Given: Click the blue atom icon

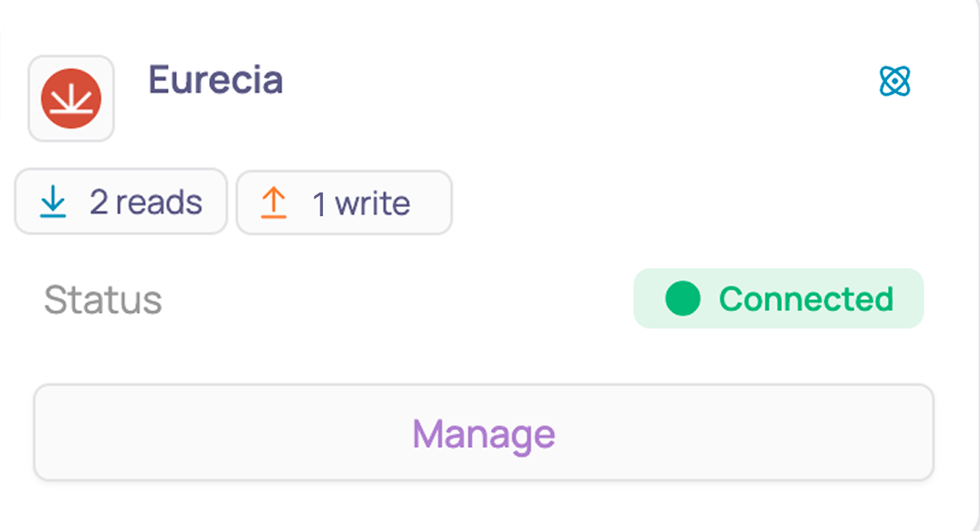Looking at the screenshot, I should click(x=894, y=81).
